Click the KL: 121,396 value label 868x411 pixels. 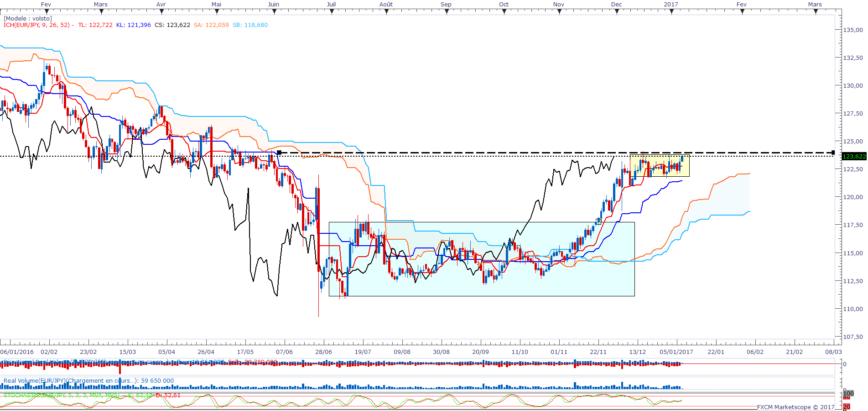click(133, 25)
